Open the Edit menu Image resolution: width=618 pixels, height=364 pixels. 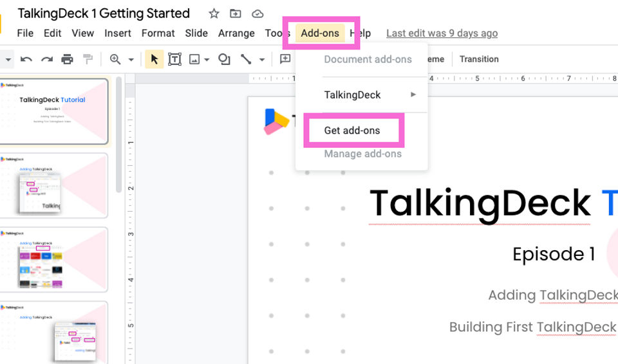(x=52, y=33)
